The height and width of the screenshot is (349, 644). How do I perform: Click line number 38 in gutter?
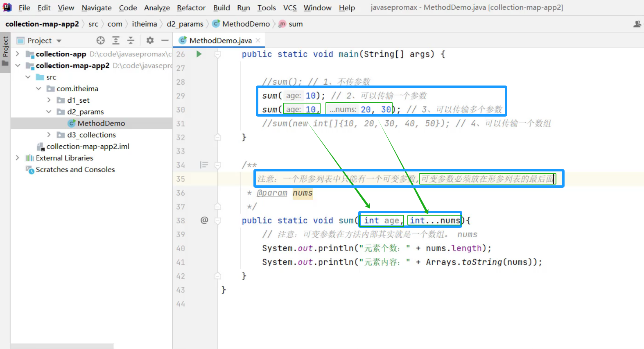coord(181,221)
